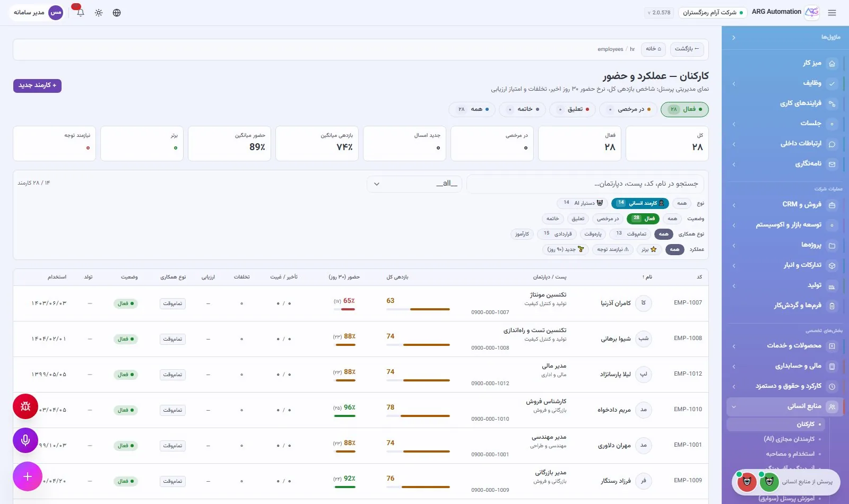Click the green robot assistant avatar
This screenshot has width=849, height=504.
769,482
